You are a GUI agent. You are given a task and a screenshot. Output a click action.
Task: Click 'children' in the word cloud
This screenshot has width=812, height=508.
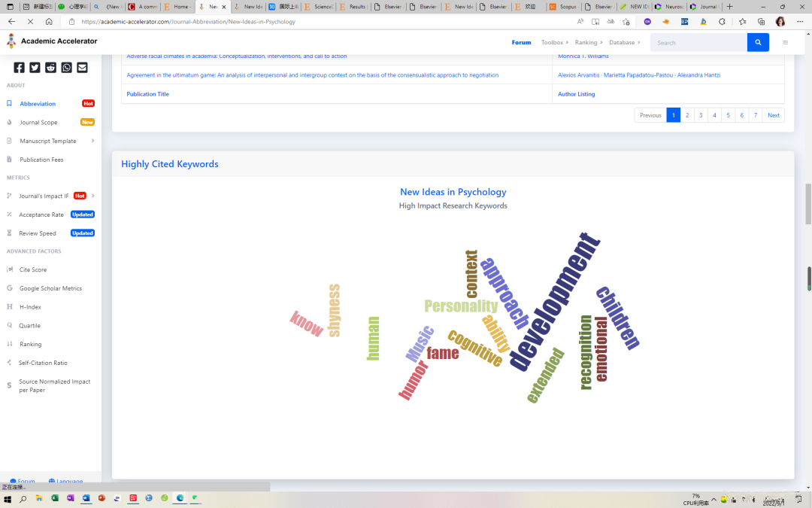618,318
